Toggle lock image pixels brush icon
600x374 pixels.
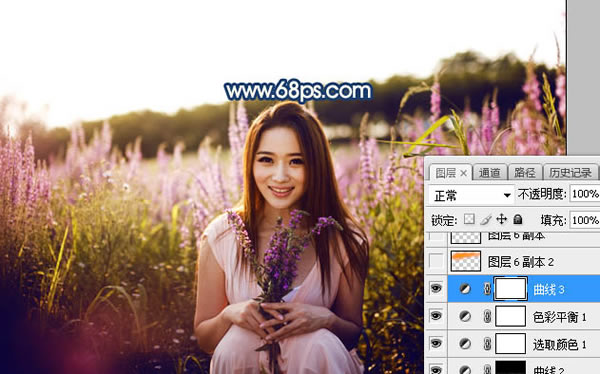point(485,220)
